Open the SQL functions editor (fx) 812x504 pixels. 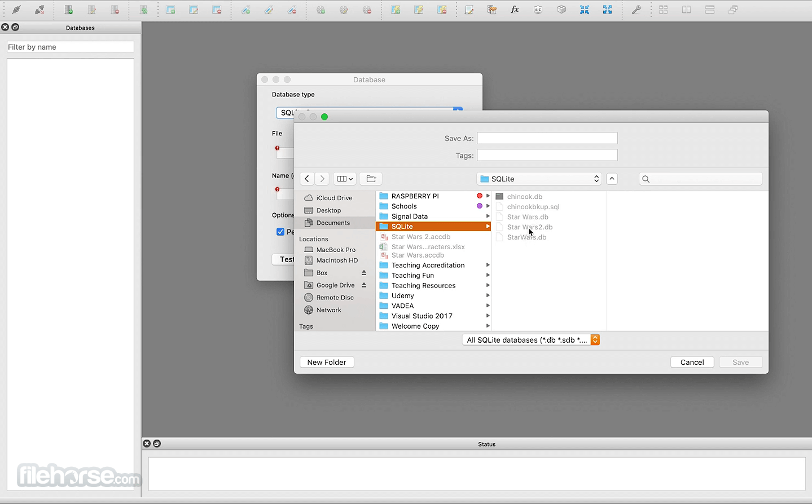point(515,10)
